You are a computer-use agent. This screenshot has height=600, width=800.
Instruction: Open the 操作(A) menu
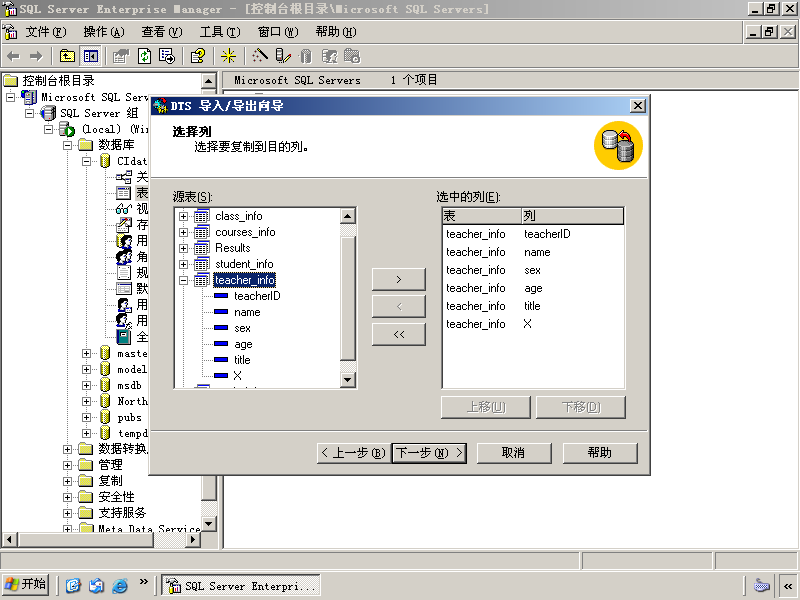click(x=104, y=32)
